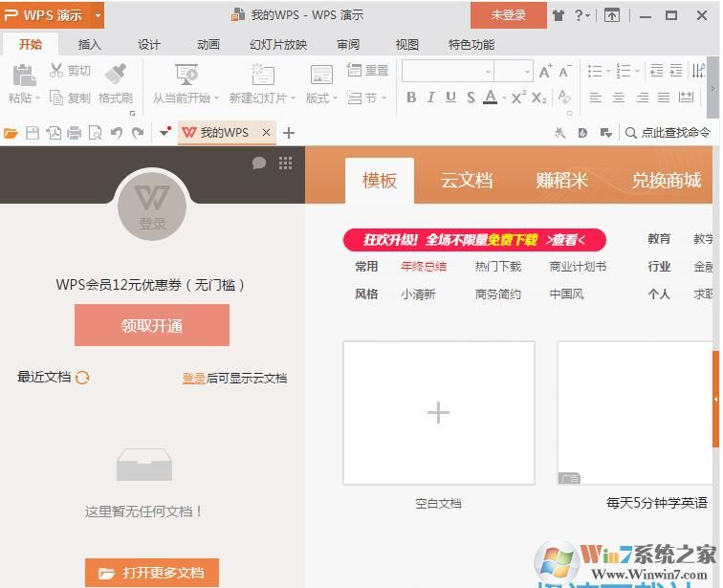
Task: Click the Cut scissors icon
Action: click(56, 70)
